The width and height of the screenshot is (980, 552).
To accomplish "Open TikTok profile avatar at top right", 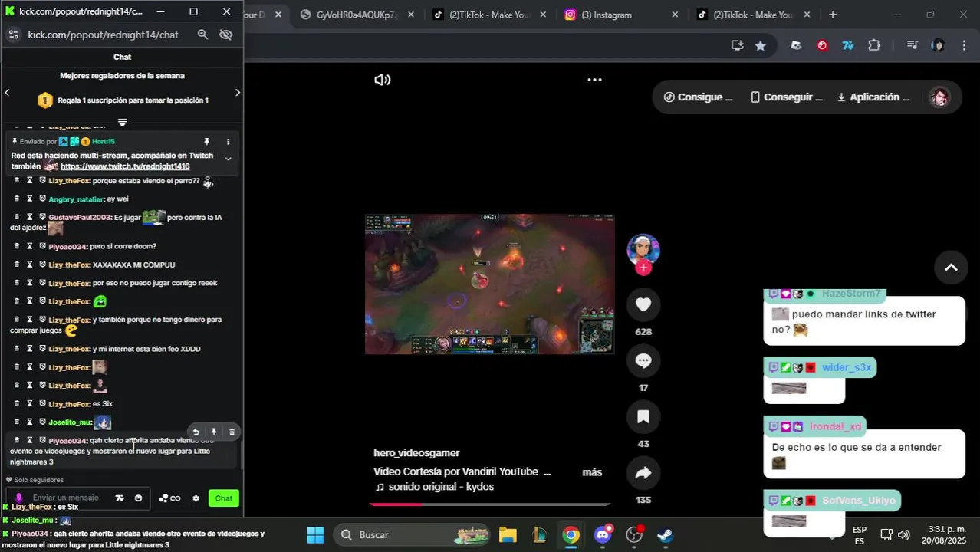I will coord(939,97).
